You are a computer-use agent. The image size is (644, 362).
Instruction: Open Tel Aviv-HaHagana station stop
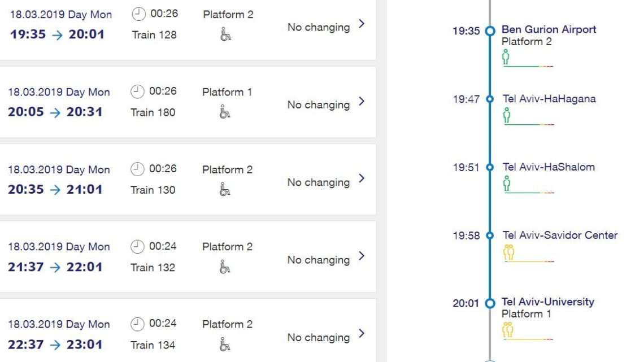click(549, 99)
